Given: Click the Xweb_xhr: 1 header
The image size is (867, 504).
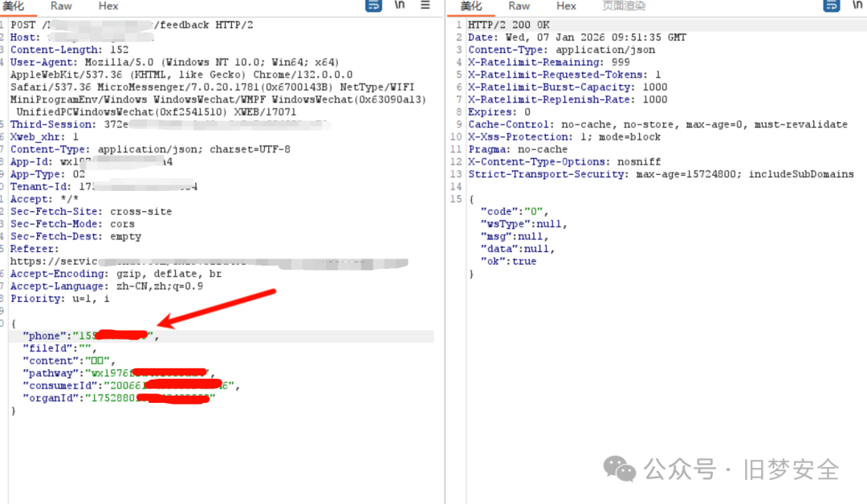Looking at the screenshot, I should 44,137.
